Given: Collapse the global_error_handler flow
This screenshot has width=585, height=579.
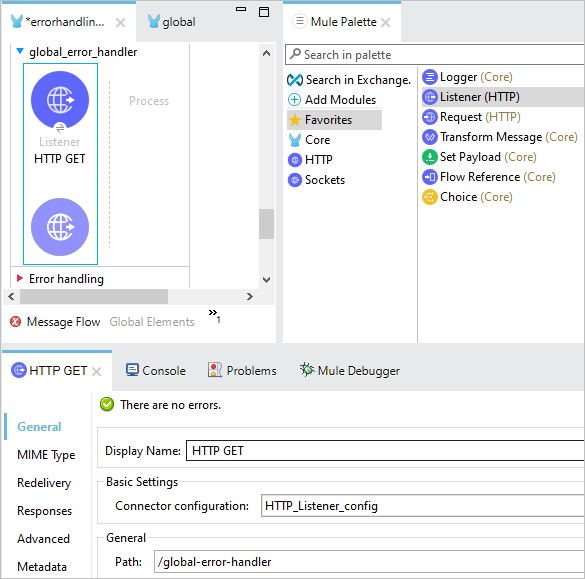Looking at the screenshot, I should (20, 51).
